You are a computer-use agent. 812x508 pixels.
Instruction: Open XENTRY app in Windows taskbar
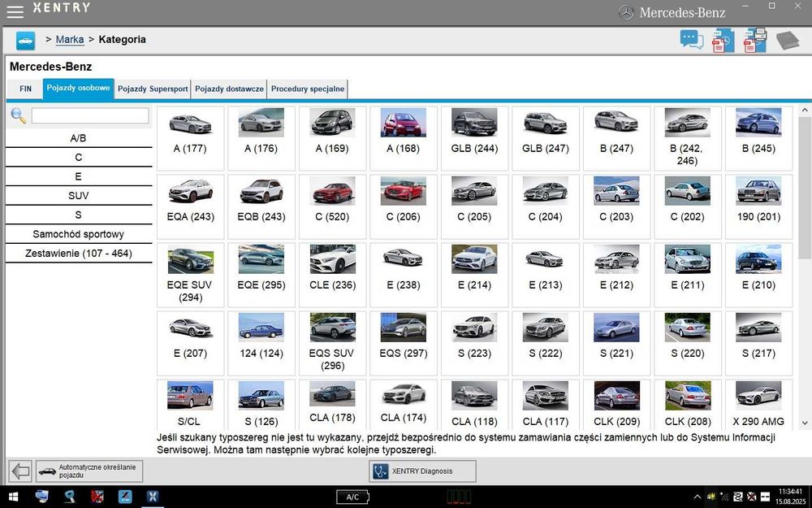tap(152, 496)
